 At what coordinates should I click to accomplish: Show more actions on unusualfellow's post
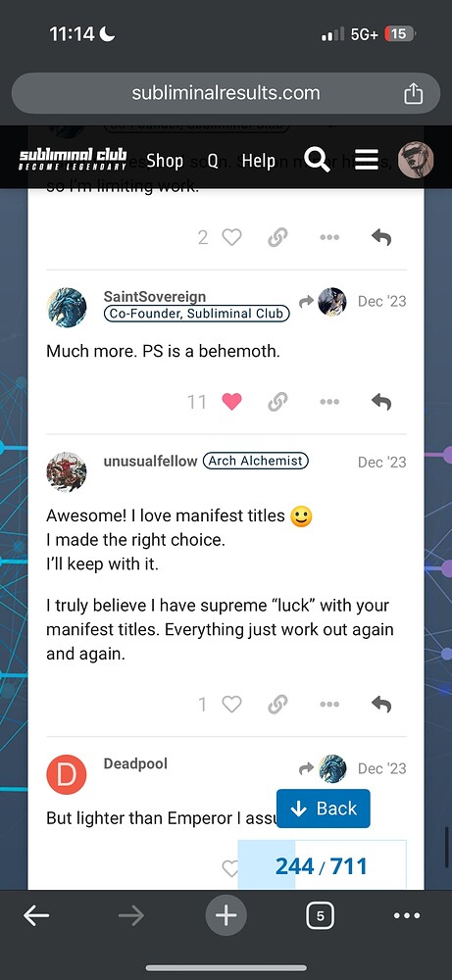[x=329, y=705]
